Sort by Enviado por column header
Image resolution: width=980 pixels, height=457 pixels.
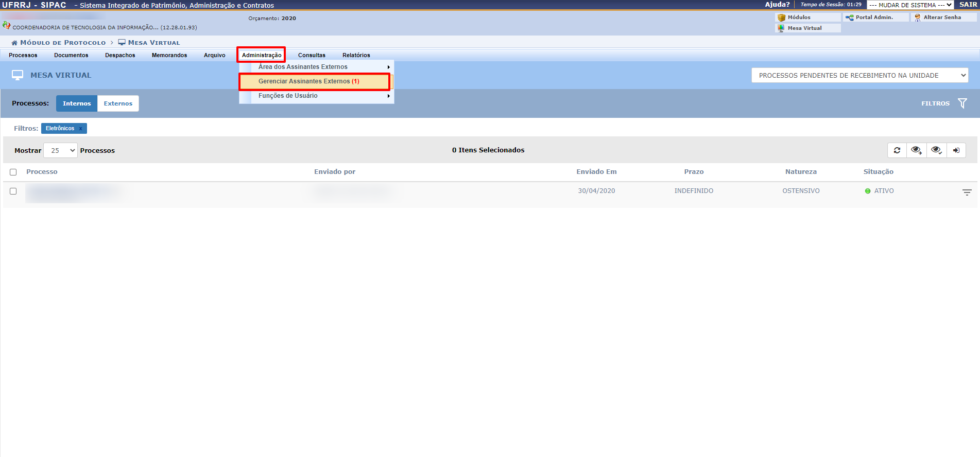click(335, 172)
